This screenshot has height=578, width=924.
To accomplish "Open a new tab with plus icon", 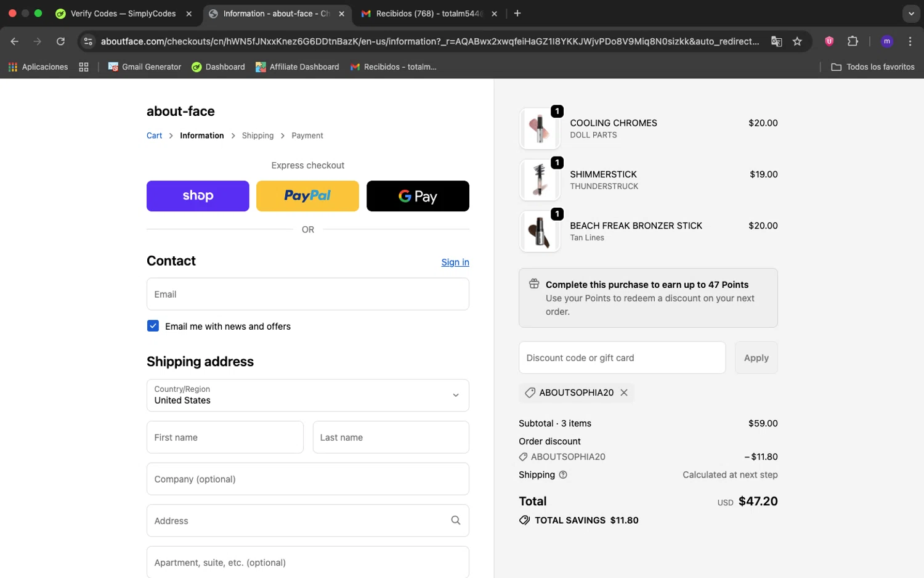I will 517,14.
